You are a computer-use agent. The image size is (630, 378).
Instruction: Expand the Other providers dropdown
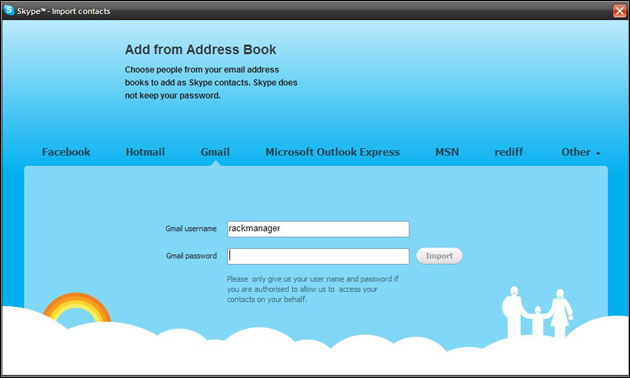click(x=581, y=152)
